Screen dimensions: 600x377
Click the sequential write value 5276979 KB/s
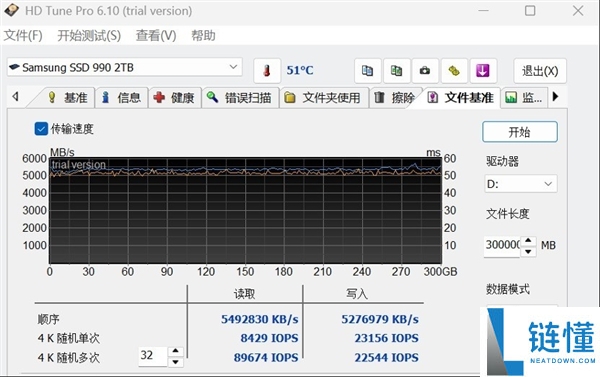tap(380, 319)
